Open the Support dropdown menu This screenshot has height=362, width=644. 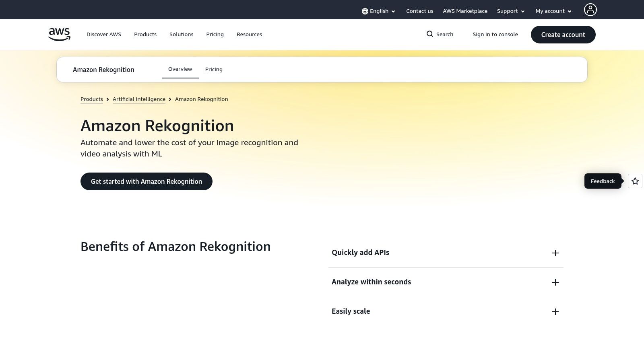coord(511,11)
